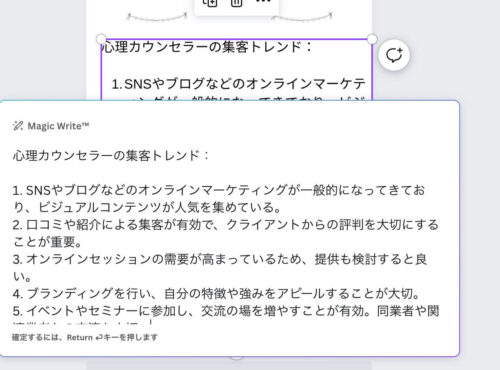Click line り、ビジュアルコンテンツが人気を集めている。
500x370 pixels.
point(147,207)
